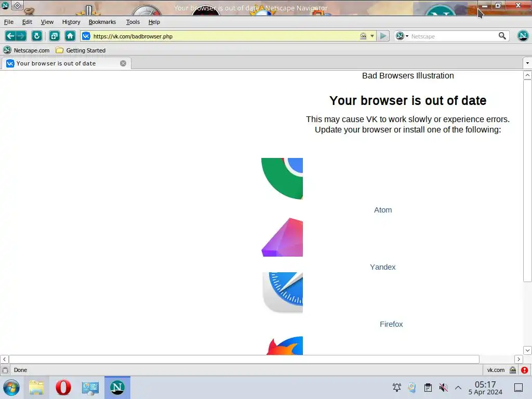The image size is (532, 399).
Task: Click the status bar lock icon
Action: pyautogui.click(x=513, y=370)
